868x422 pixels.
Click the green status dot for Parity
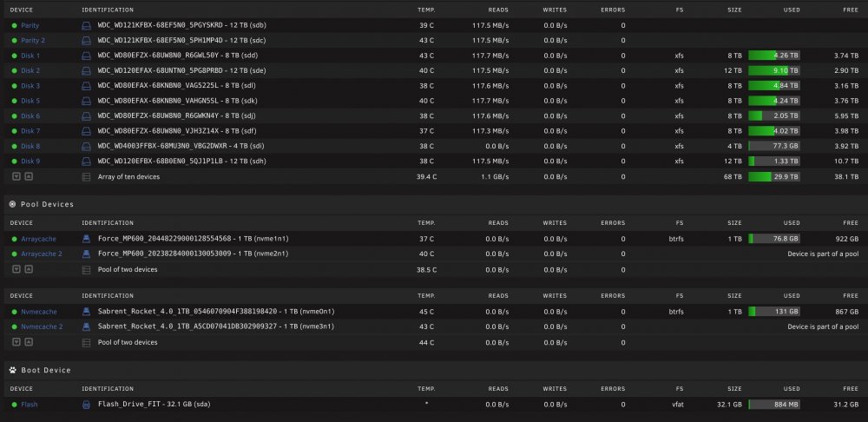pyautogui.click(x=15, y=25)
